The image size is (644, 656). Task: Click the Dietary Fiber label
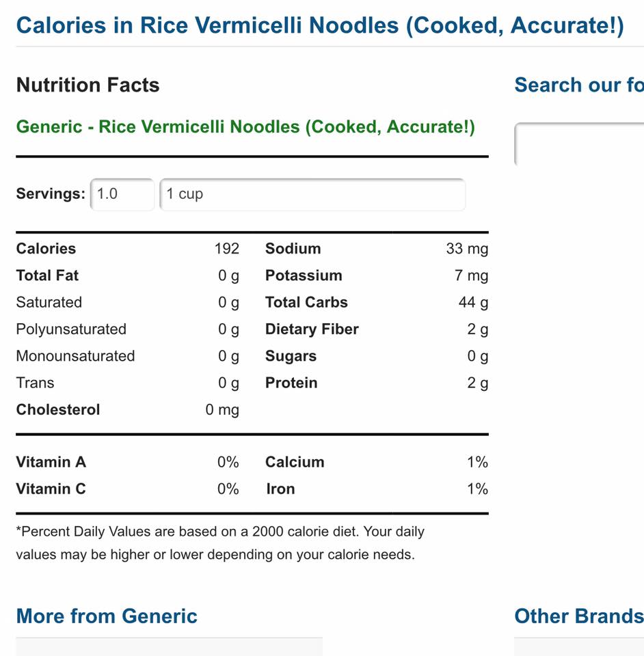(312, 329)
